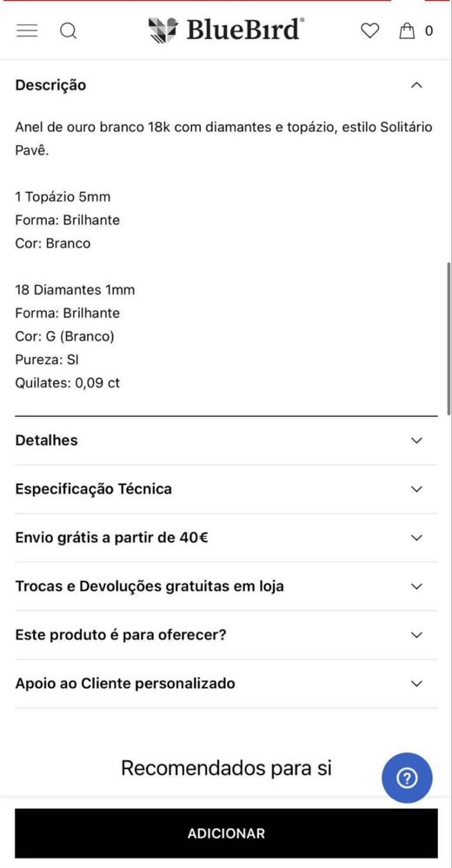Open the wishlist heart icon

point(370,30)
